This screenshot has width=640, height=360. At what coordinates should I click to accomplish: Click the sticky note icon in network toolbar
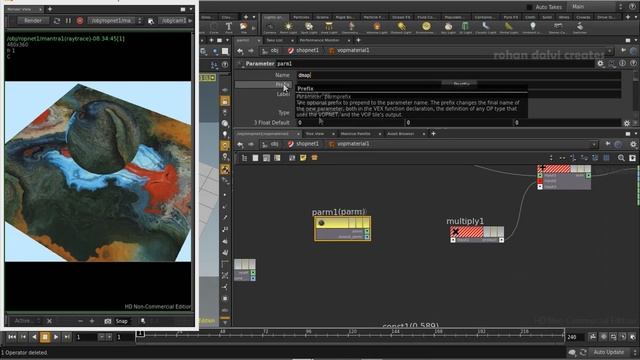[303, 158]
